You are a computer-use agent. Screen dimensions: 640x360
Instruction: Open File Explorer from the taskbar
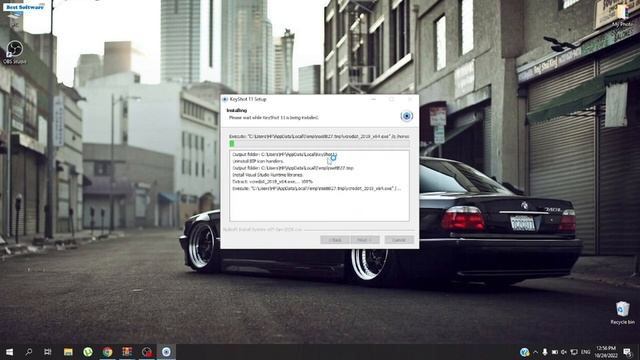point(68,352)
